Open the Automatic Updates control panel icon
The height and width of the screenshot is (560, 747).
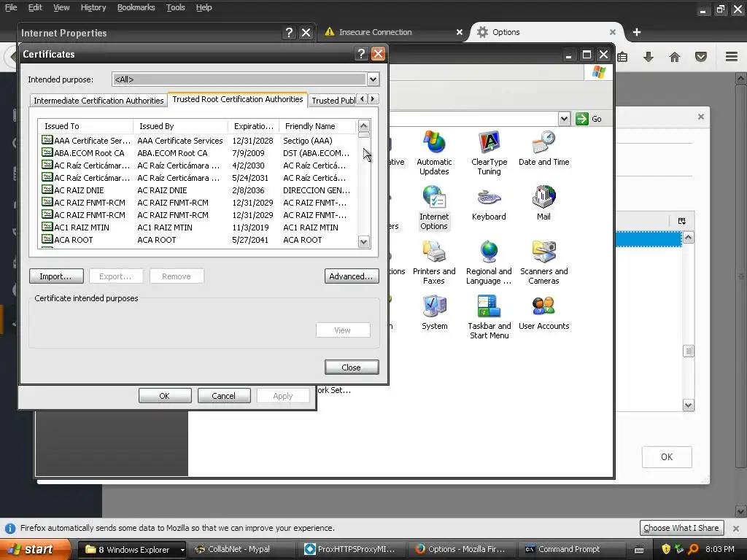pyautogui.click(x=434, y=152)
